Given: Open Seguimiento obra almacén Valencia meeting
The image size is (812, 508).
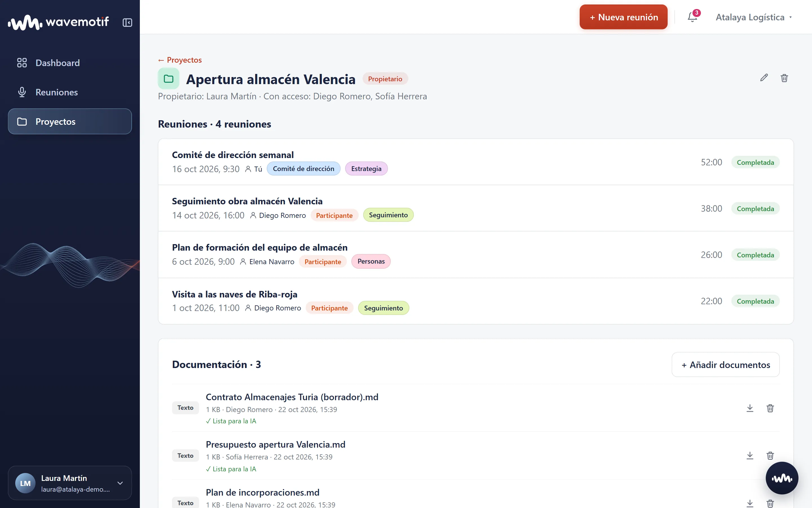Looking at the screenshot, I should (476, 208).
